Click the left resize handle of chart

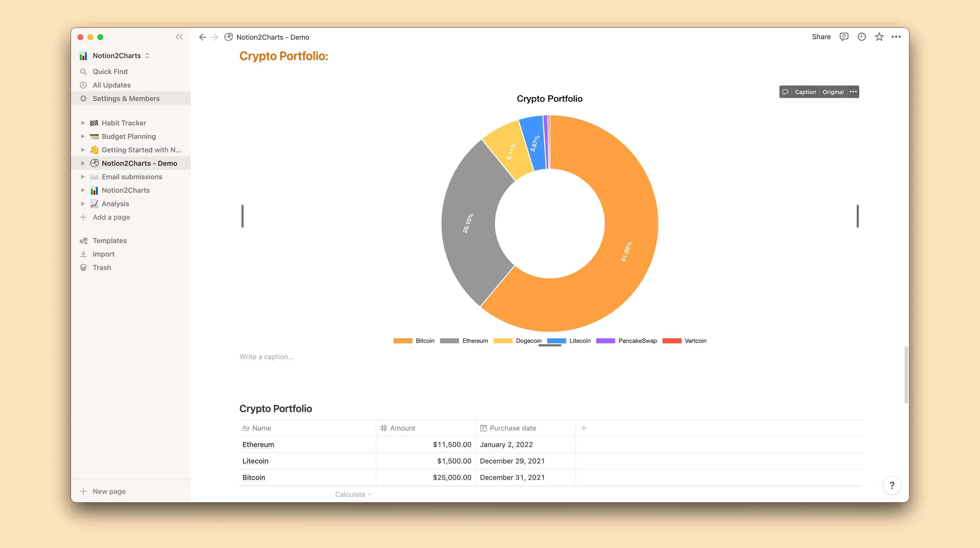242,216
